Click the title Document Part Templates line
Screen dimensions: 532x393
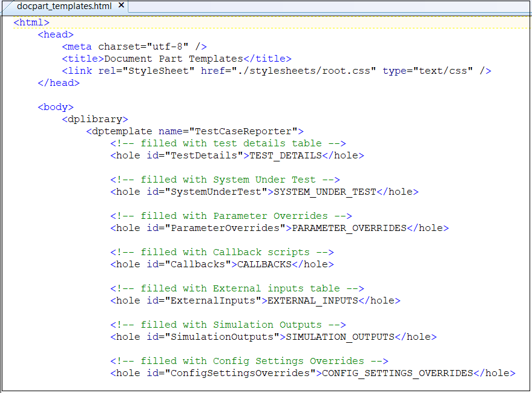coord(177,59)
